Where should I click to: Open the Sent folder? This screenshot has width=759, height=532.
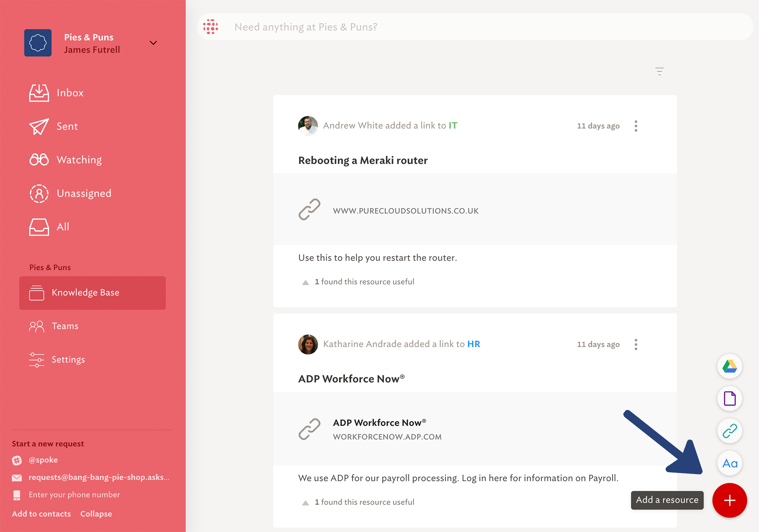click(53, 126)
